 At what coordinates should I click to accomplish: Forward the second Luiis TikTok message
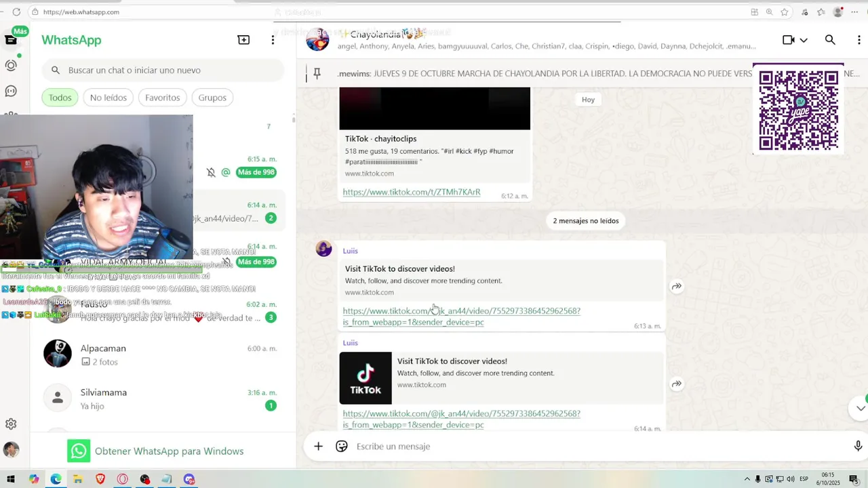tap(676, 384)
